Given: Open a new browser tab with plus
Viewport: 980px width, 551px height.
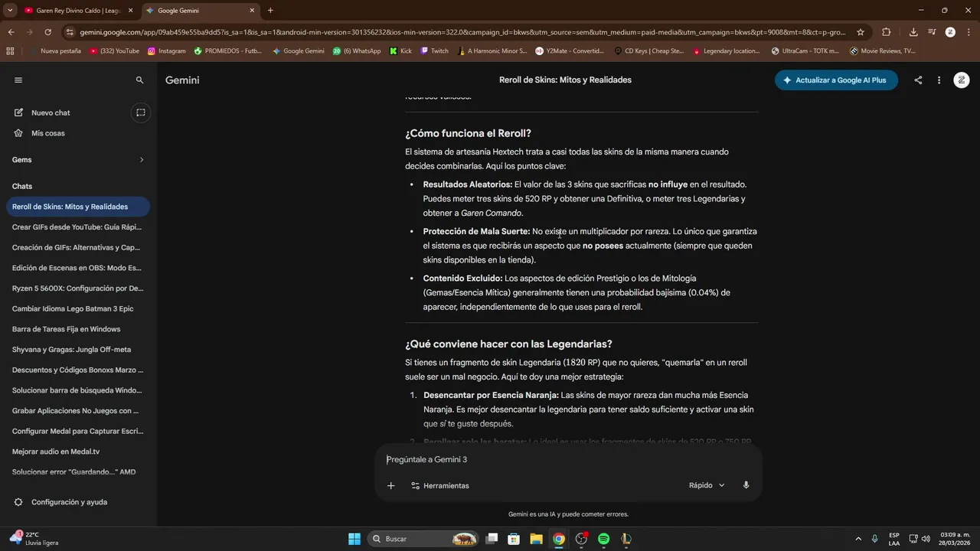Looking at the screenshot, I should point(270,11).
